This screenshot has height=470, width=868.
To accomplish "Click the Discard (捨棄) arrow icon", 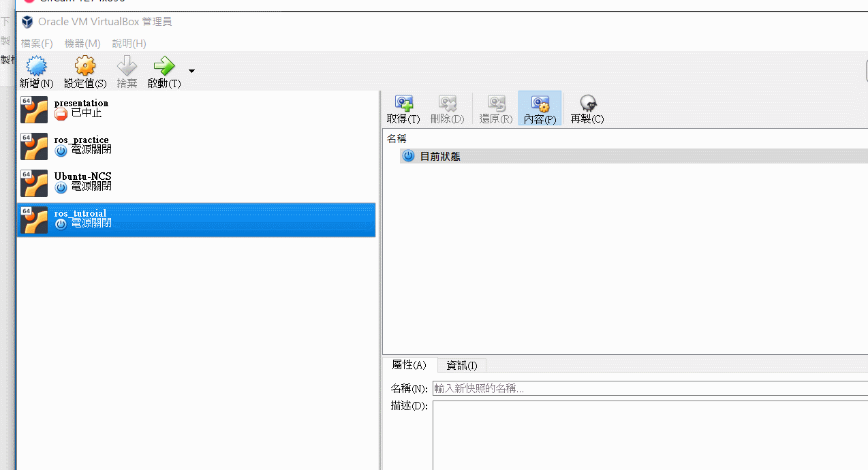I will pyautogui.click(x=127, y=67).
